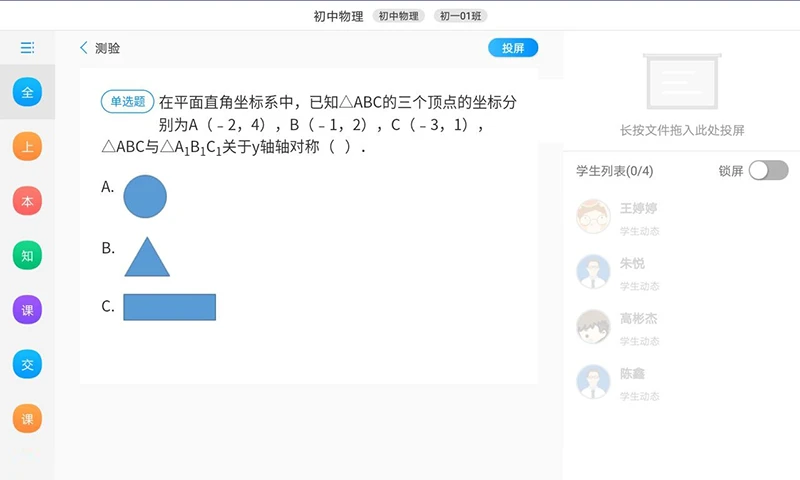This screenshot has width=800, height=480.
Task: Toggle the 锁屏 lock screen switch
Action: 768,171
